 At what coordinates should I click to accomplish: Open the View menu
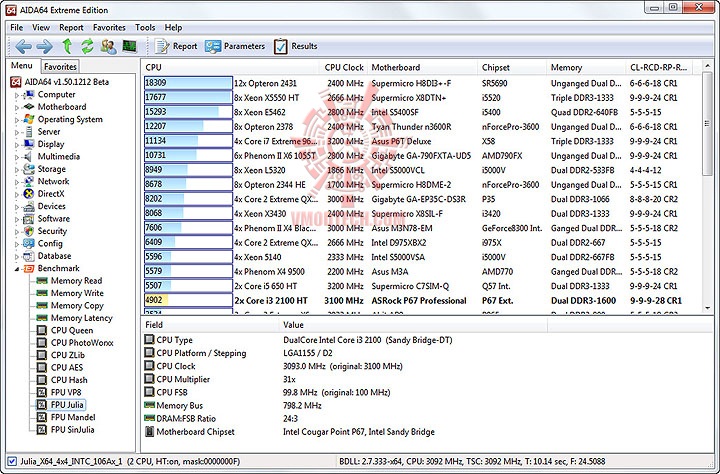click(41, 28)
